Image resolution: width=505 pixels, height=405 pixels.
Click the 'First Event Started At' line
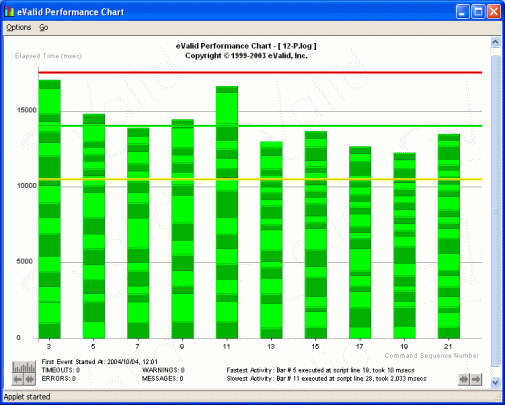tap(100, 362)
